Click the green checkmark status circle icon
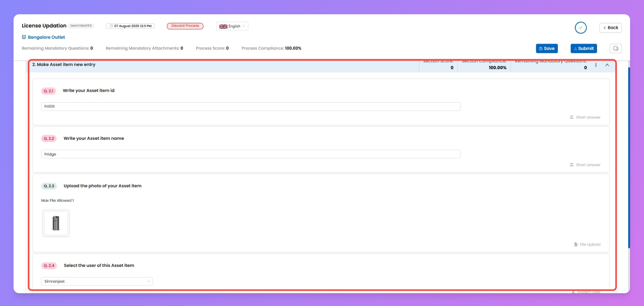This screenshot has height=306, width=644. click(x=580, y=27)
